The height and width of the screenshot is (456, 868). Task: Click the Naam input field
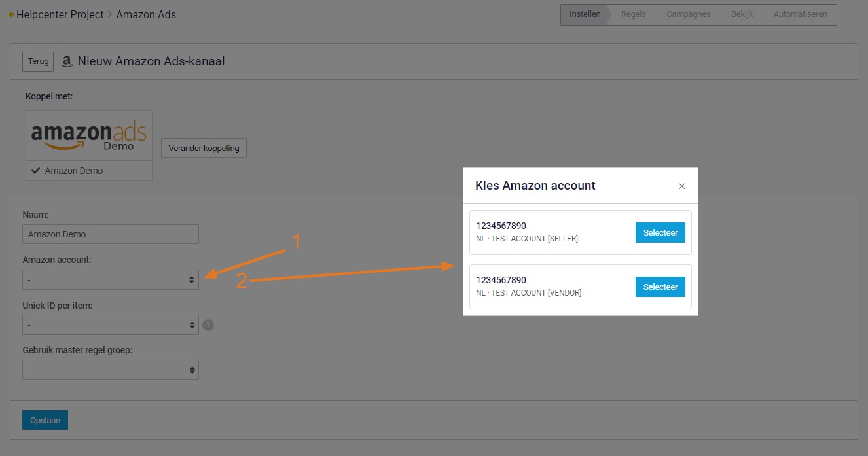pos(111,234)
